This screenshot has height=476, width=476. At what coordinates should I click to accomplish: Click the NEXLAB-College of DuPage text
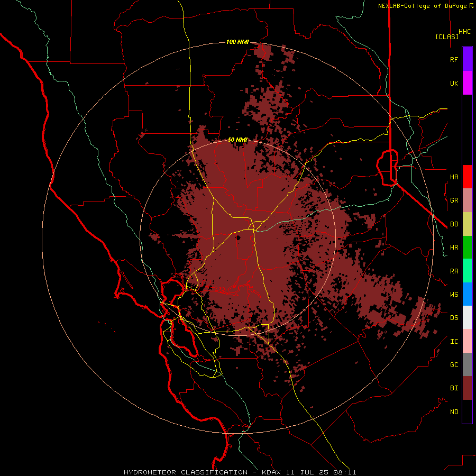(423, 6)
